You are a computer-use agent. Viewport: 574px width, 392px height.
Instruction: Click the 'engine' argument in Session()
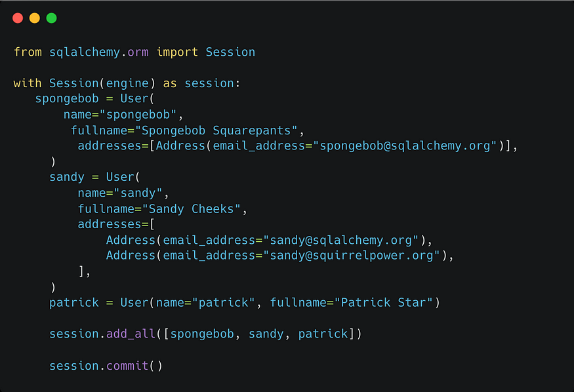tap(127, 84)
